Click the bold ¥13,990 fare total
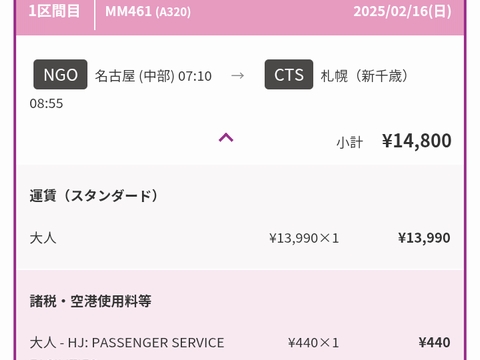The height and width of the screenshot is (360, 480). click(x=424, y=238)
